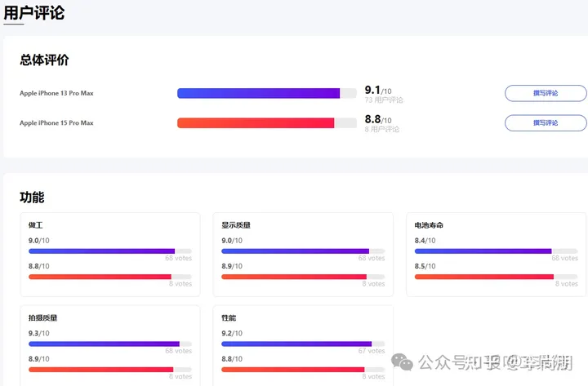Click the 8.8/10 overall score
Screen dimensions: 588x386
pos(378,119)
